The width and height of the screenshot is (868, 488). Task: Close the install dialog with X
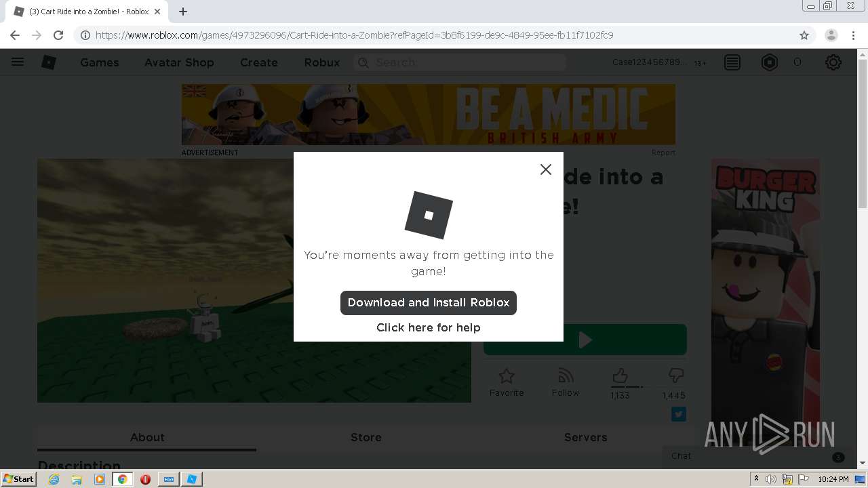click(x=546, y=169)
